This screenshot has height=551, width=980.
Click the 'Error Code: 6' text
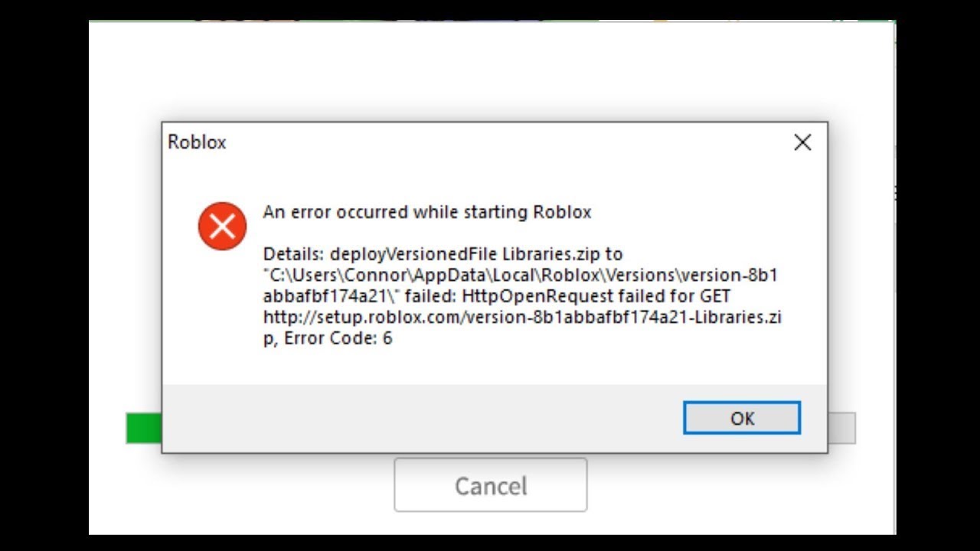coord(338,338)
